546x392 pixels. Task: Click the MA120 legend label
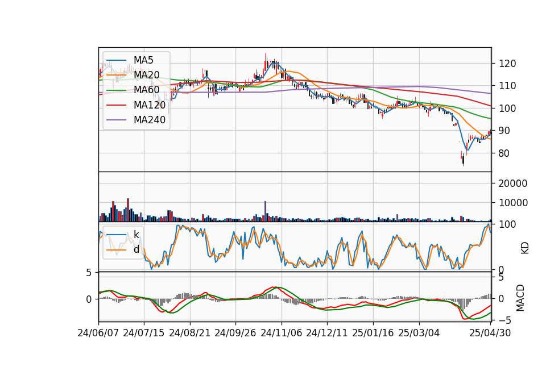pyautogui.click(x=150, y=105)
